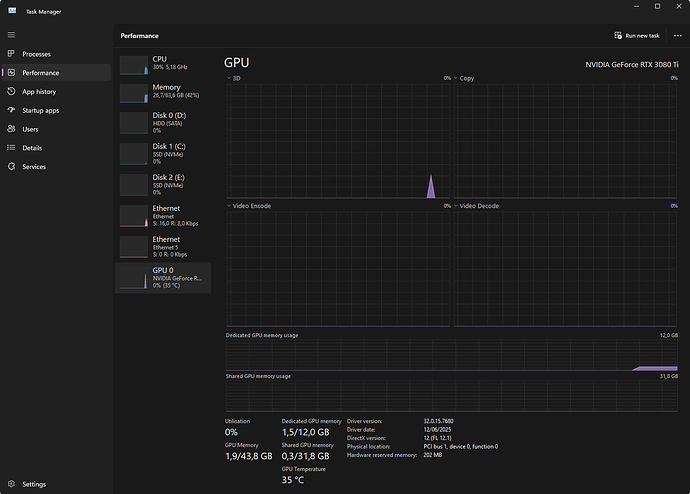The image size is (690, 494).
Task: Click the Performance page heading
Action: point(139,36)
